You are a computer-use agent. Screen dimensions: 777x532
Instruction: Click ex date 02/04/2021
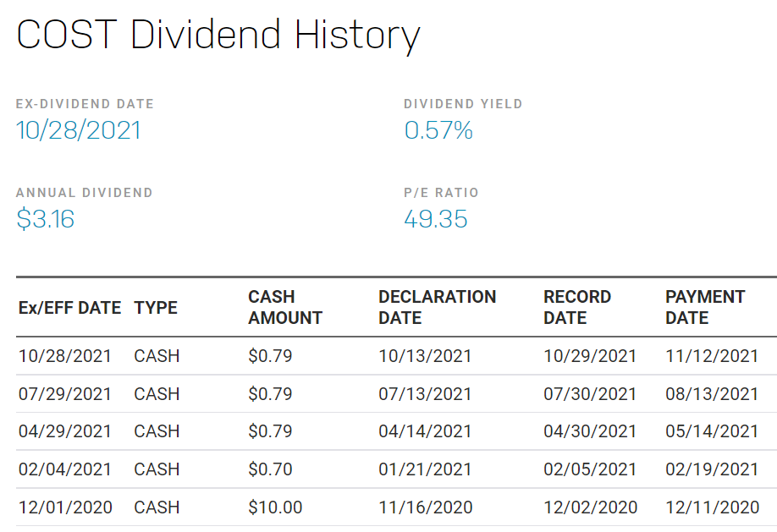pos(65,469)
